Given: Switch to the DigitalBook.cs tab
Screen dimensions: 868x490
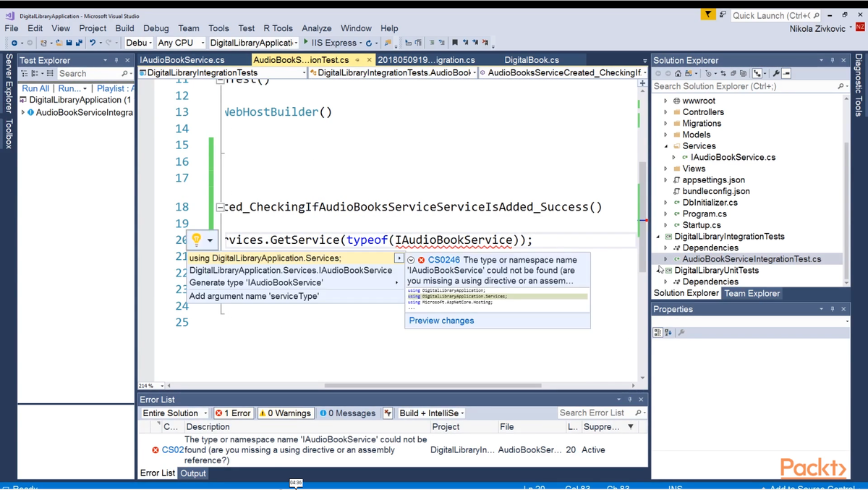Looking at the screenshot, I should pyautogui.click(x=532, y=60).
